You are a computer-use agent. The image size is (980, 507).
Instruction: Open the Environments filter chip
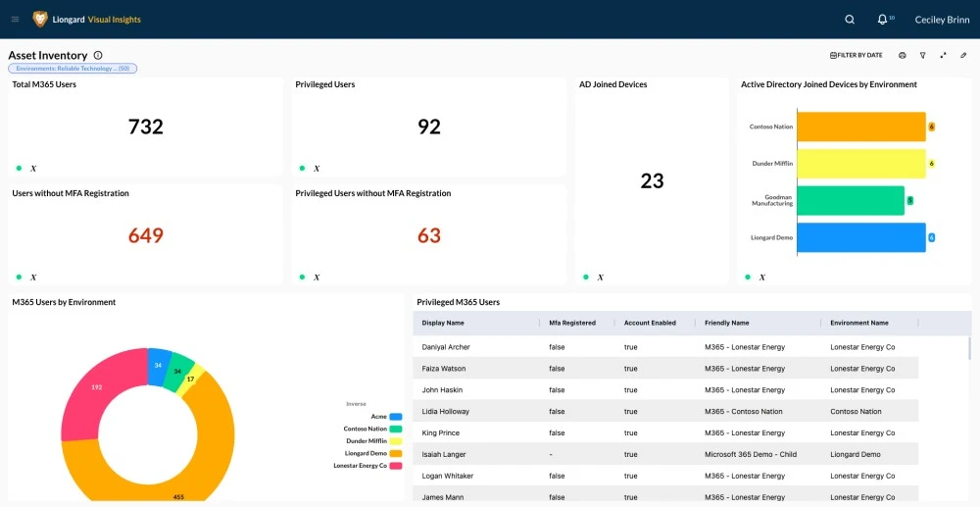click(x=73, y=69)
